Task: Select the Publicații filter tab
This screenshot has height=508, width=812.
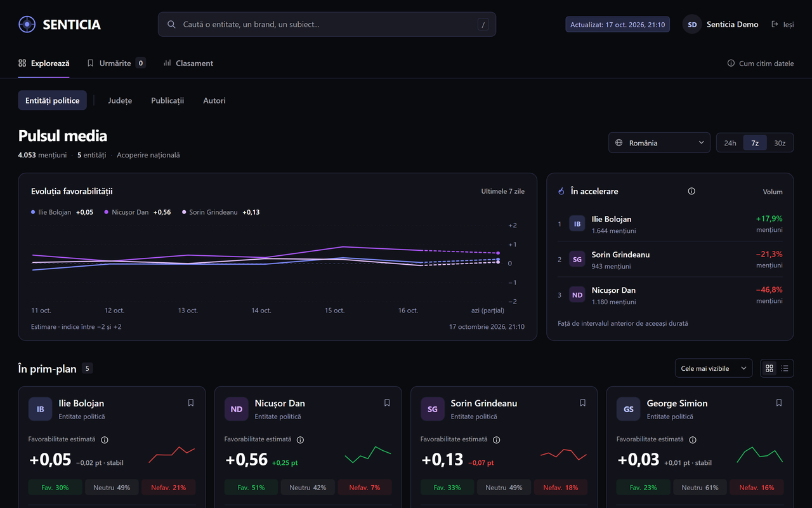Action: (167, 100)
